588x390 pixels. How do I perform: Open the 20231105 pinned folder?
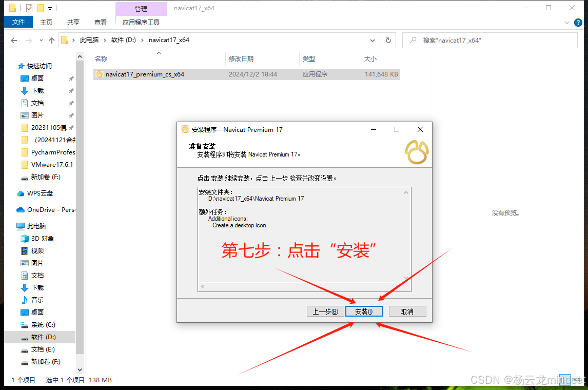pyautogui.click(x=49, y=128)
